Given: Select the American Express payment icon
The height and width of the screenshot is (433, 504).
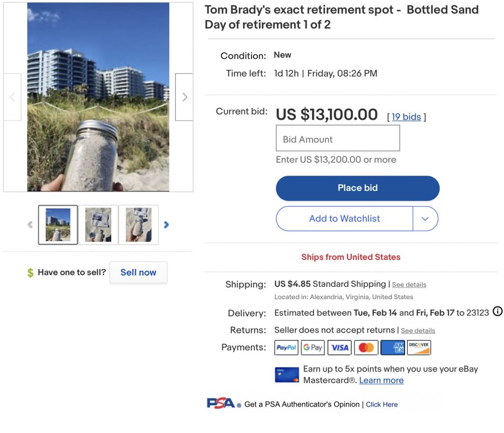Looking at the screenshot, I should [x=392, y=347].
